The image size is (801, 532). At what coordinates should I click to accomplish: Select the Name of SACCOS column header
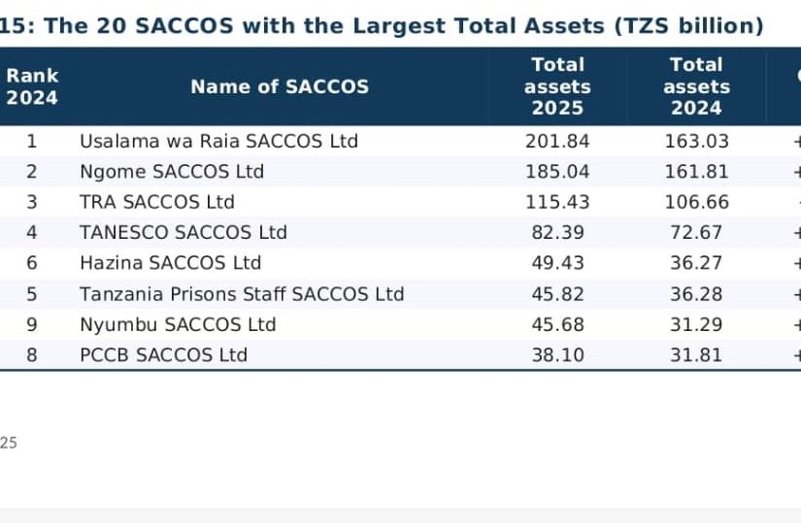[x=280, y=86]
